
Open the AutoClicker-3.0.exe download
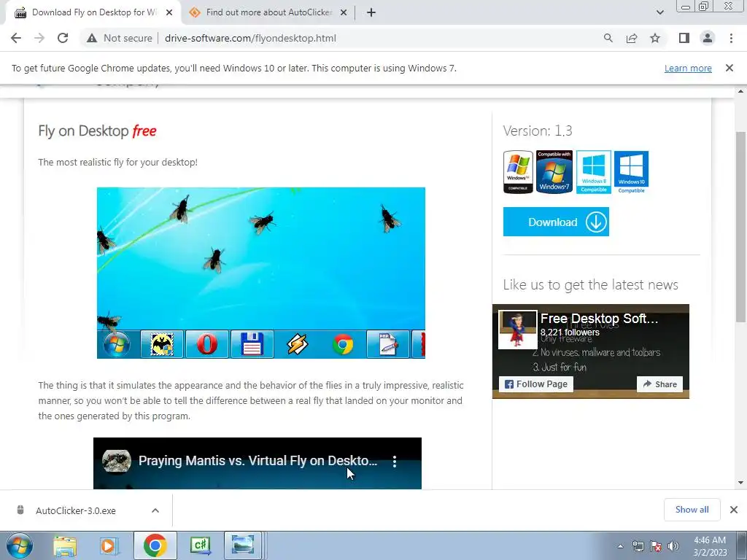[x=76, y=510]
